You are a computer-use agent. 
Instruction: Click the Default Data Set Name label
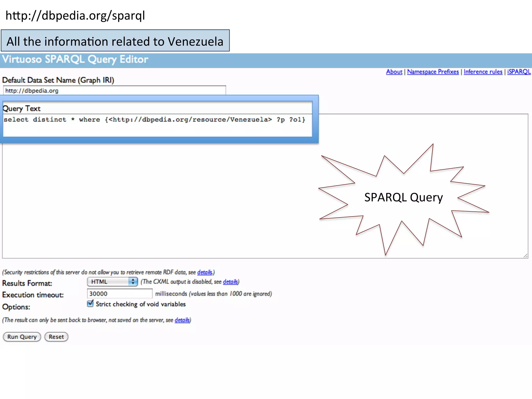pyautogui.click(x=58, y=80)
